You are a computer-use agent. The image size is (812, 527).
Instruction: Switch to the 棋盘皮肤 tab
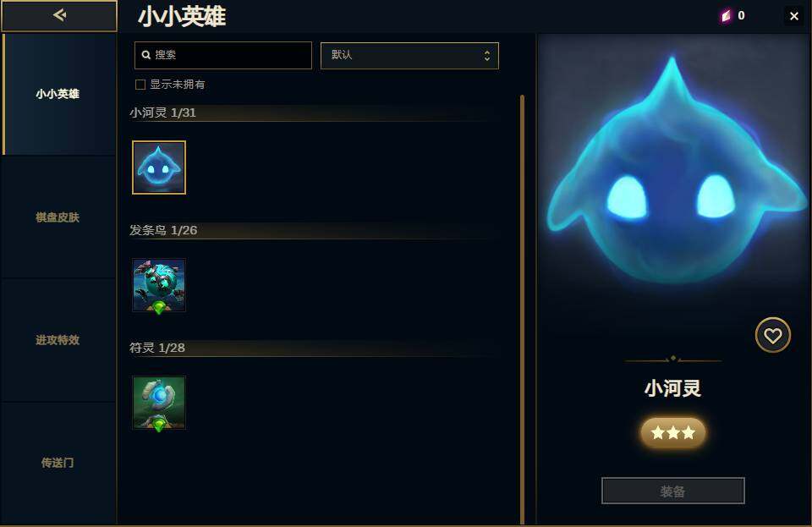click(58, 217)
